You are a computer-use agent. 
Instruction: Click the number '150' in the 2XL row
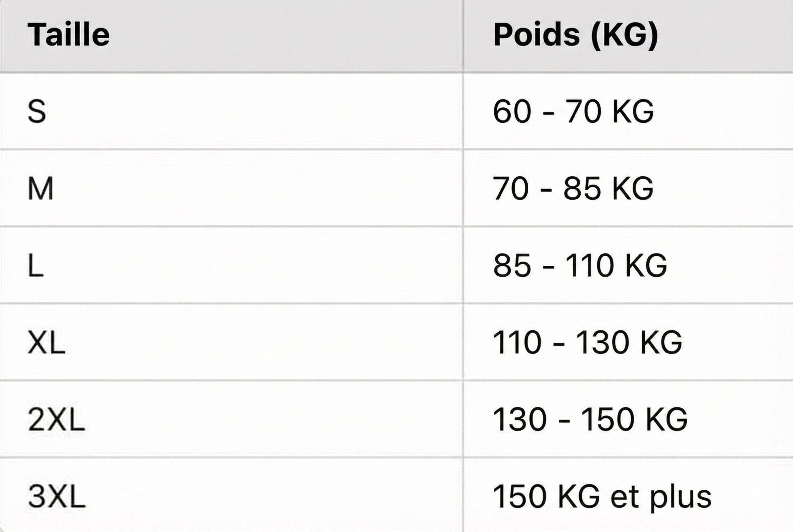pos(608,420)
